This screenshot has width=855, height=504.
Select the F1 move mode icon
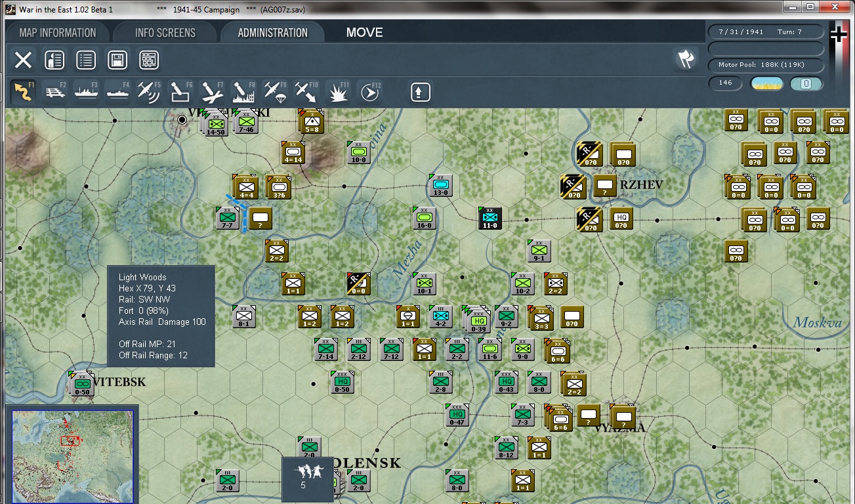[24, 92]
